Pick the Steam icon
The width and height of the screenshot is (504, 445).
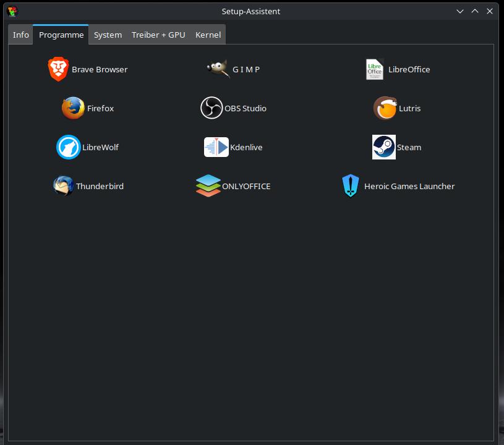383,147
